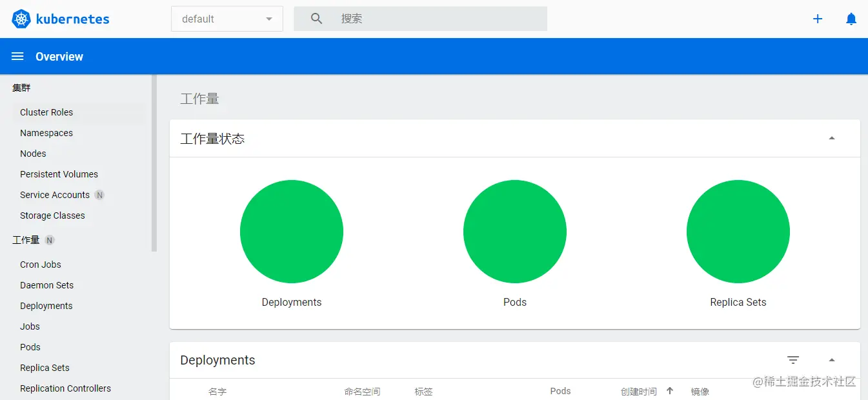Image resolution: width=868 pixels, height=400 pixels.
Task: Select Cluster Roles in the sidebar
Action: tap(46, 112)
